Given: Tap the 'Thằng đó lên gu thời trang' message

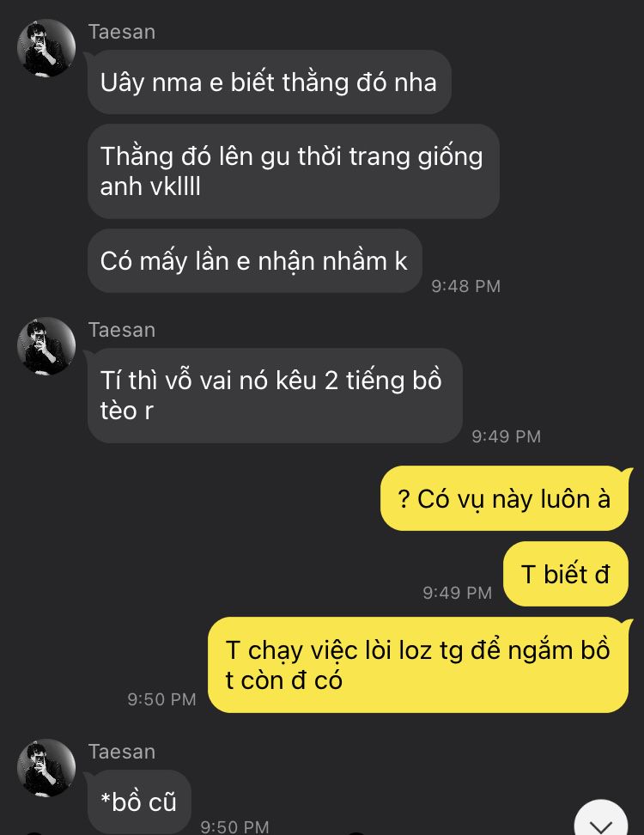Looking at the screenshot, I should [x=294, y=172].
